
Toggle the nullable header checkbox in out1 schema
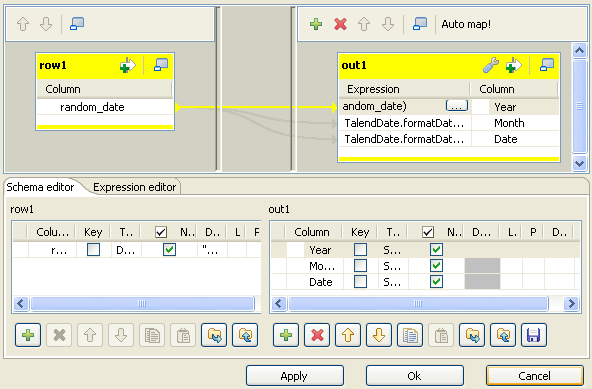428,232
